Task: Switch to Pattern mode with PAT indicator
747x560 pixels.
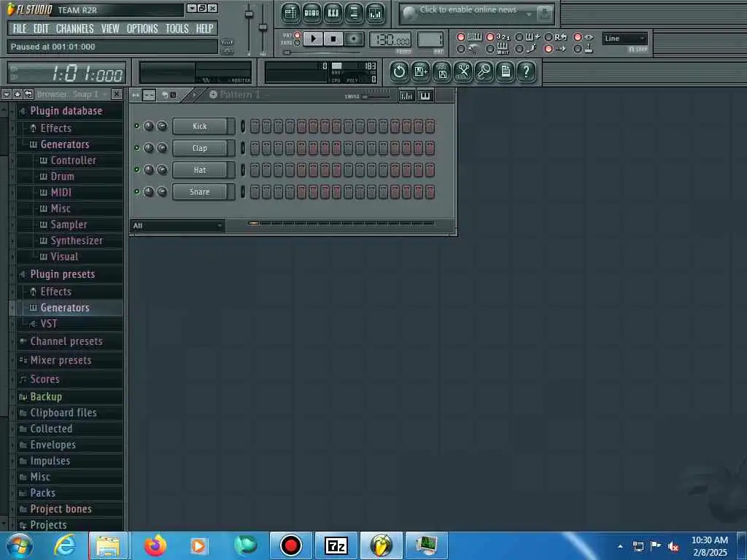Action: tap(298, 35)
